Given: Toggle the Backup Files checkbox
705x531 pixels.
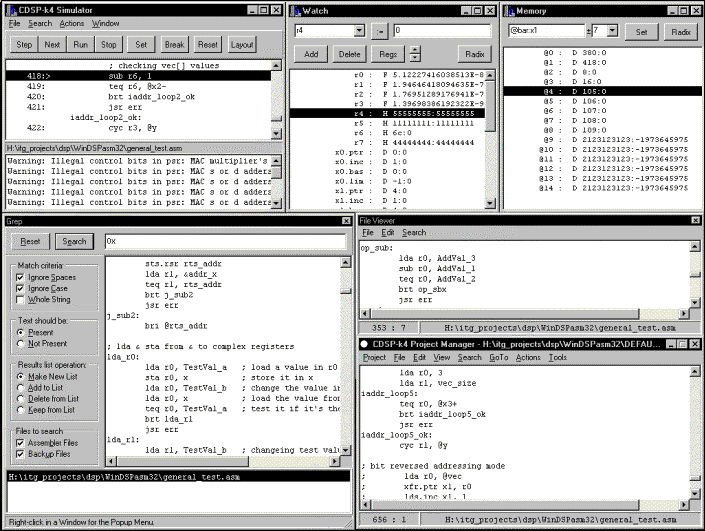Looking at the screenshot, I should click(x=20, y=454).
